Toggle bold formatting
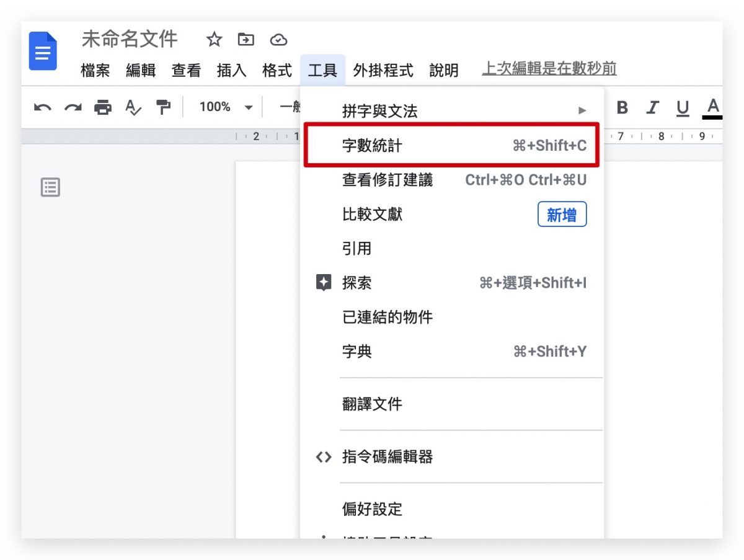Screen dimensions: 744x560 (622, 108)
